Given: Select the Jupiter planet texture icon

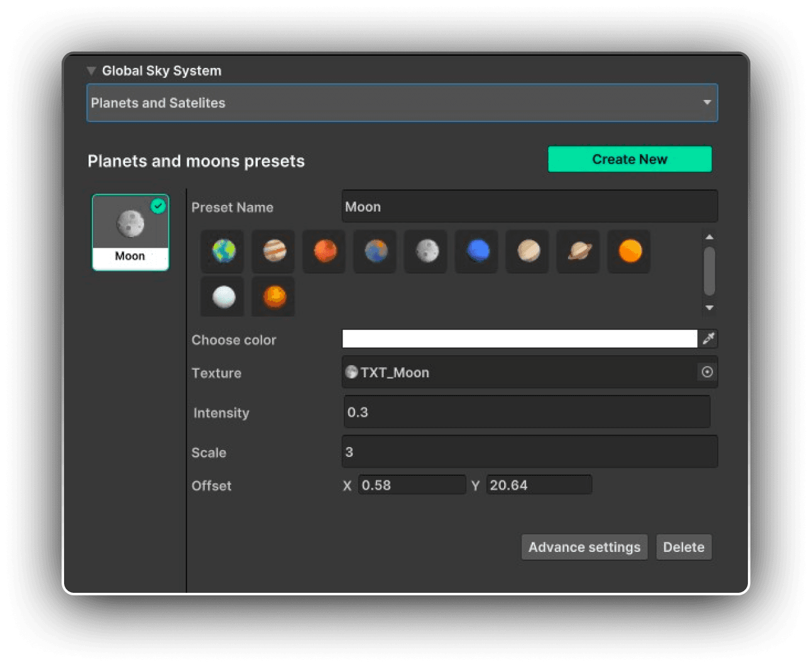Looking at the screenshot, I should (x=273, y=251).
